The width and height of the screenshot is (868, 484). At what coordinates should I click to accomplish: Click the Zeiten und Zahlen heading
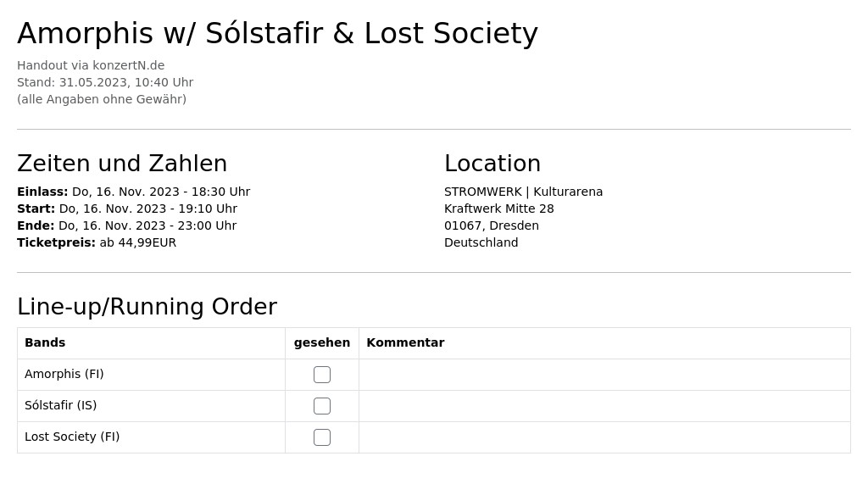(122, 164)
